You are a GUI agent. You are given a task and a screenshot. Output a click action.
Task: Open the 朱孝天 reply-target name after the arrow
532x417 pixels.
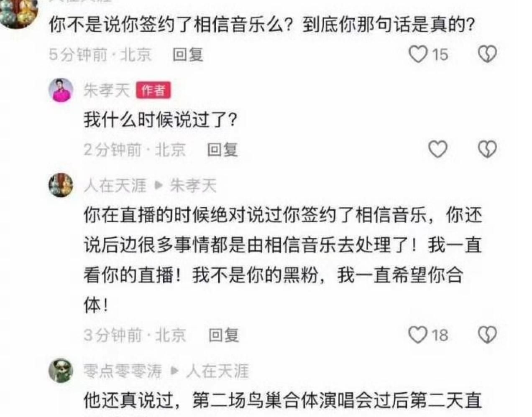tap(193, 186)
